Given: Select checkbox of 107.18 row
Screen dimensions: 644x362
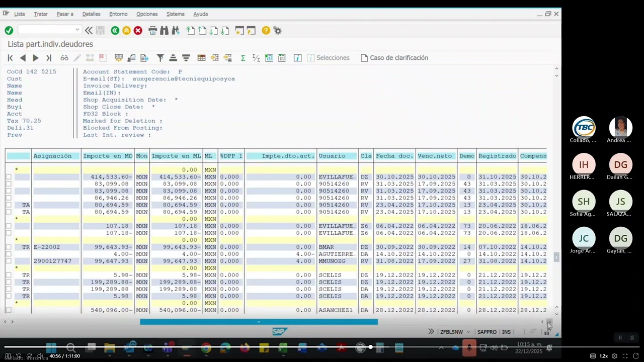Looking at the screenshot, I should point(9,226).
